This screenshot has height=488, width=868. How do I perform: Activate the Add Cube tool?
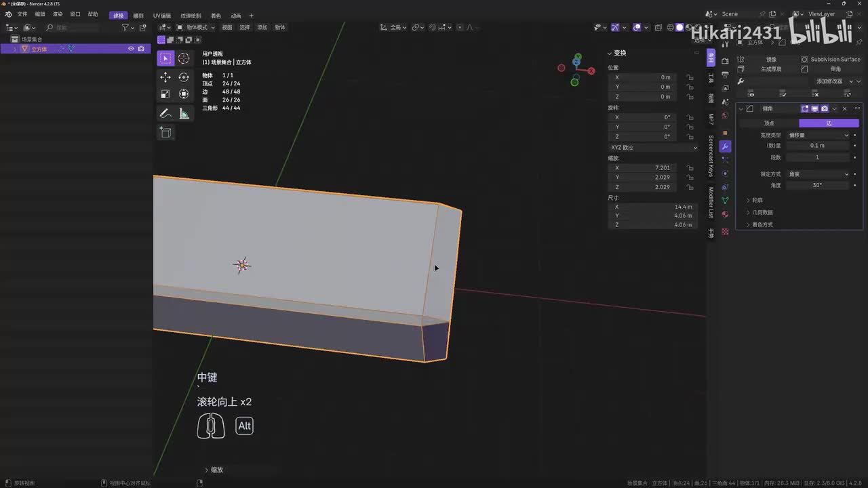pos(165,132)
